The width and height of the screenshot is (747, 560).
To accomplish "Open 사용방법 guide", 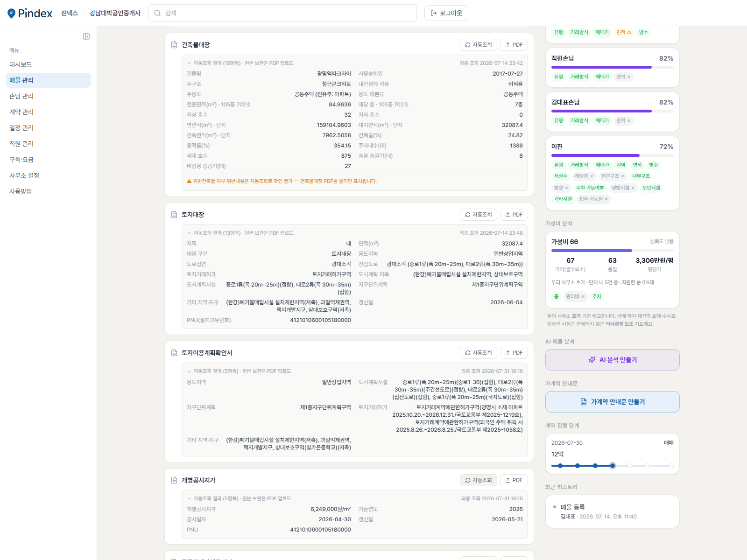I will [49, 191].
